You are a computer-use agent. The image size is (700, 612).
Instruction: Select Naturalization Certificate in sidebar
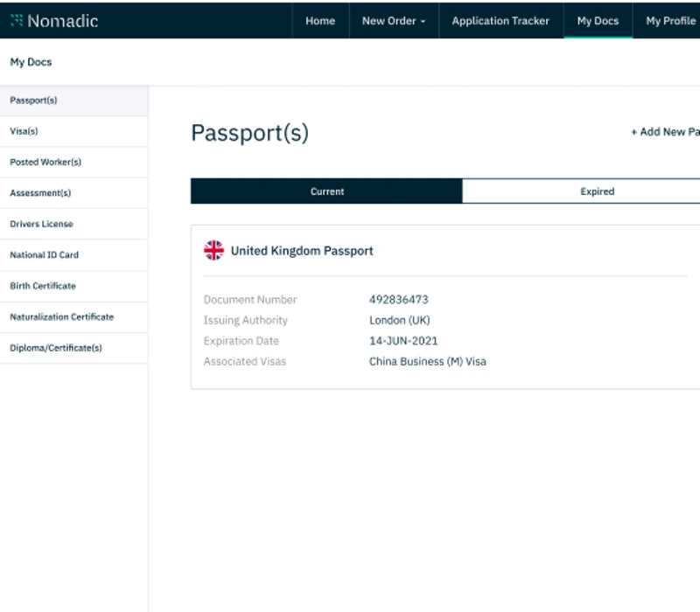pos(61,317)
